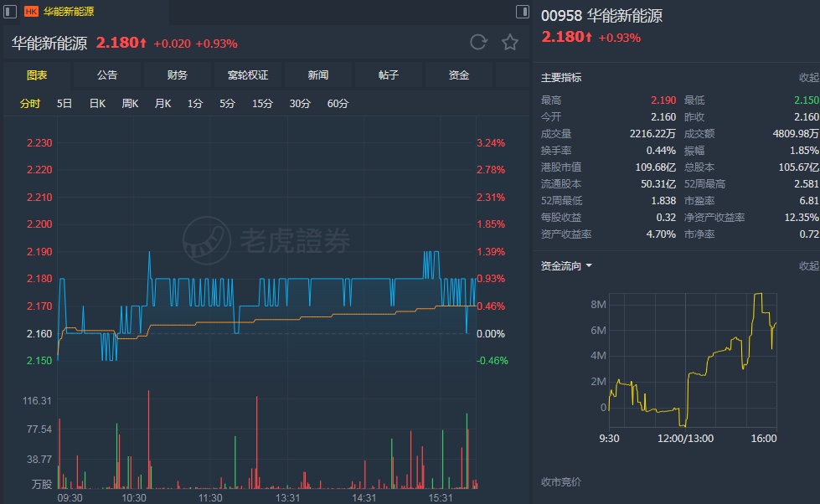Click the -0.46% percent axis label
Screen dimensions: 820x504
click(493, 360)
